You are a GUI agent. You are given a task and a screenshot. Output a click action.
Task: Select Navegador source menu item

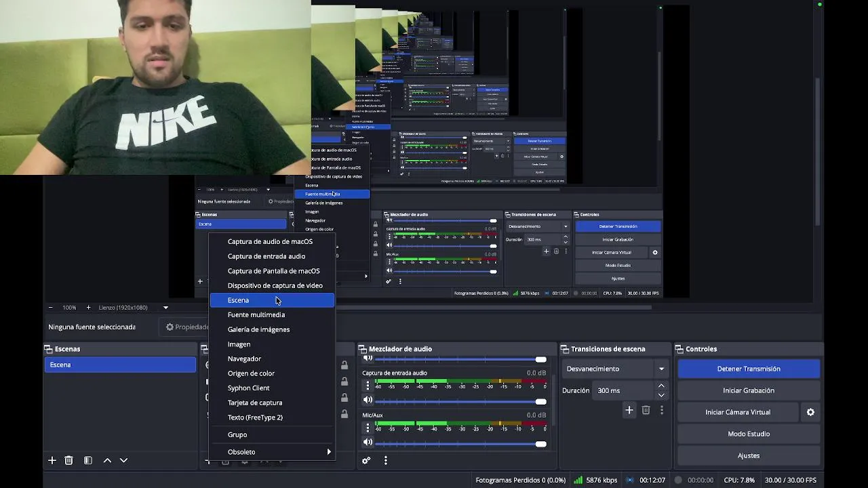point(272,359)
